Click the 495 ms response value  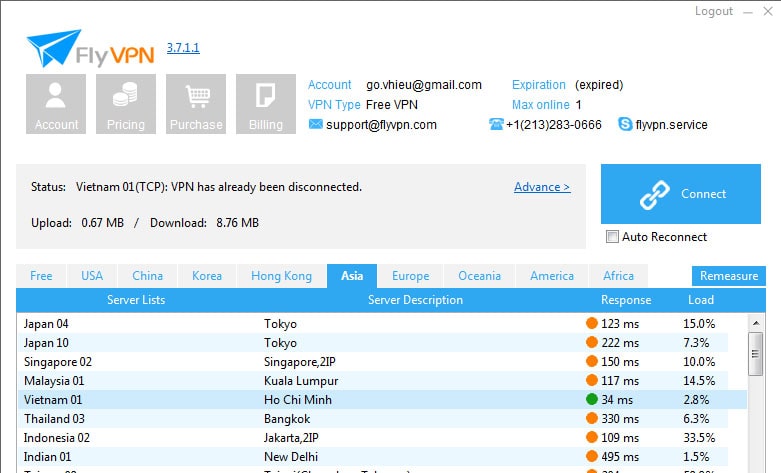click(620, 457)
